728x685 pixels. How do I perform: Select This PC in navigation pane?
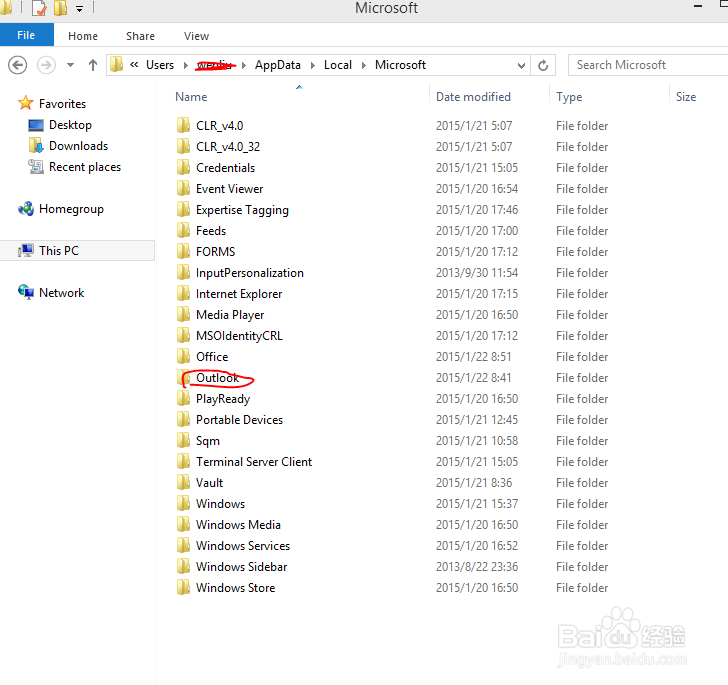pos(59,251)
